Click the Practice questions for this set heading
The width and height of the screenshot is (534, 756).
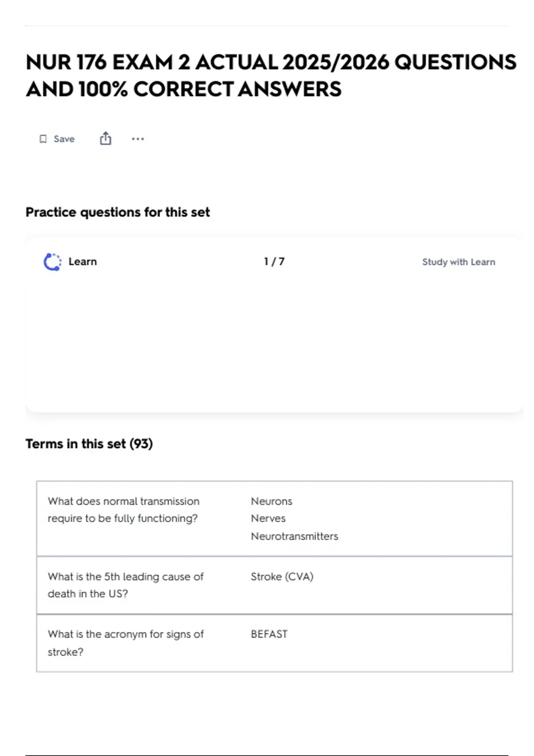[x=117, y=212]
